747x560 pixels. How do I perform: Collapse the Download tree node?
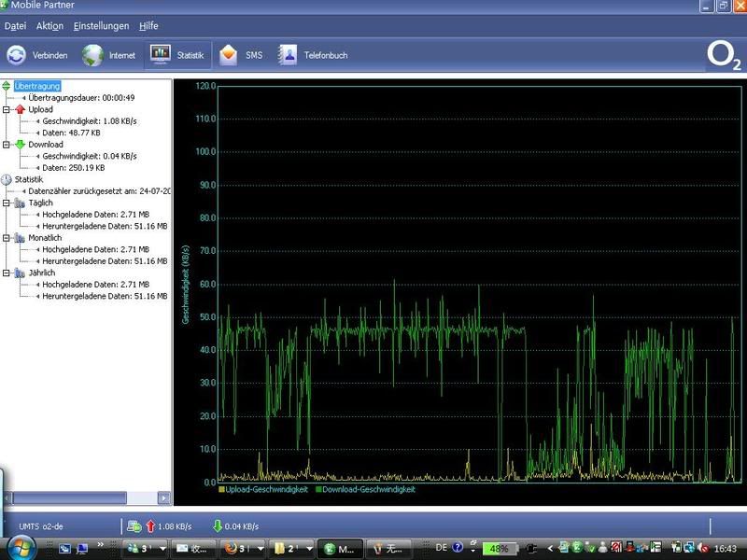click(7, 145)
